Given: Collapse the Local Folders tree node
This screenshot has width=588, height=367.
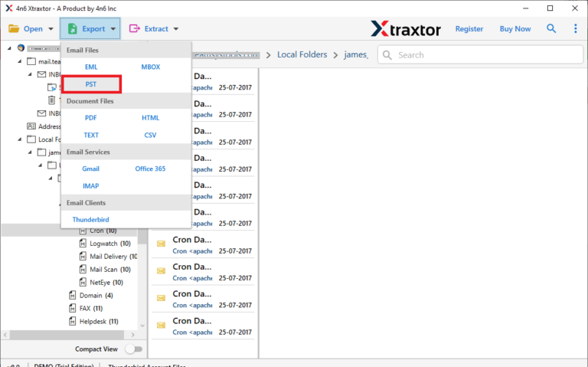Looking at the screenshot, I should tap(19, 139).
